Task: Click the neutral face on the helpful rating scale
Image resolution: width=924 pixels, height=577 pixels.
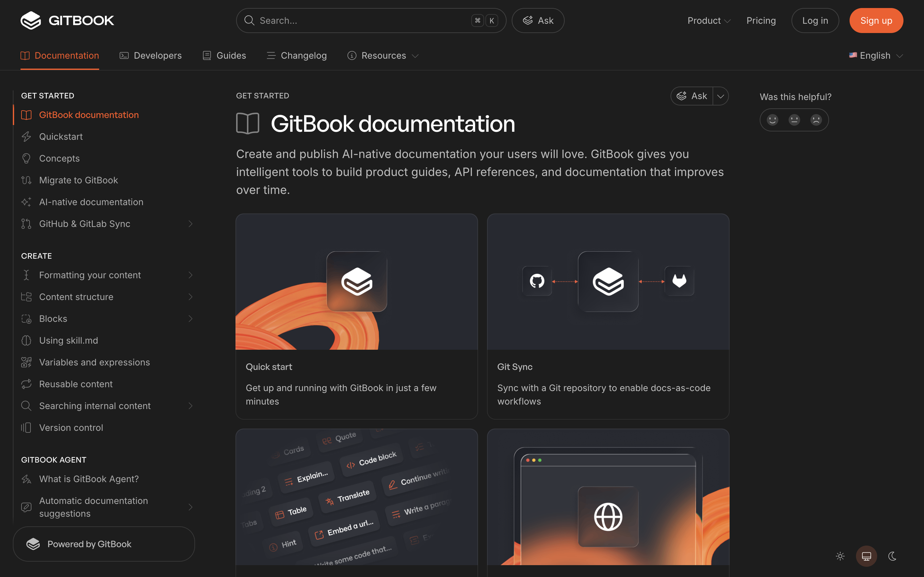Action: 794,120
